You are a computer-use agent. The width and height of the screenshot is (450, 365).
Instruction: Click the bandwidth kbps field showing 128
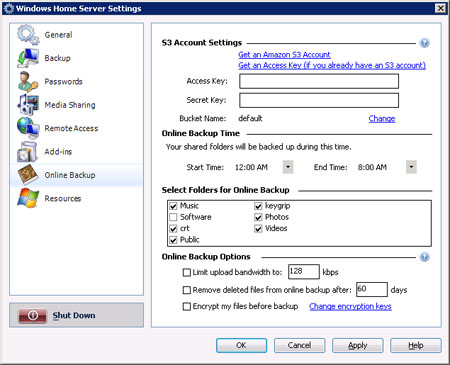304,272
